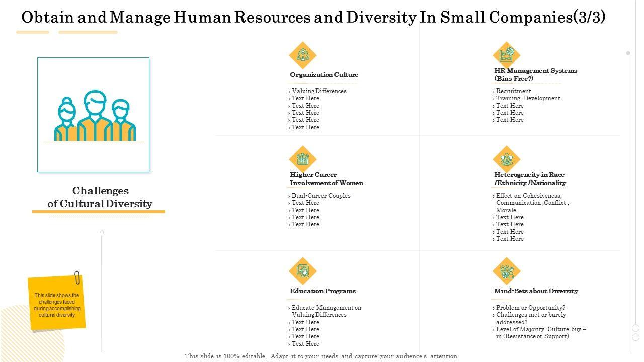
Task: Select the Heterogeneity in Race diamond icon
Action: (x=506, y=159)
